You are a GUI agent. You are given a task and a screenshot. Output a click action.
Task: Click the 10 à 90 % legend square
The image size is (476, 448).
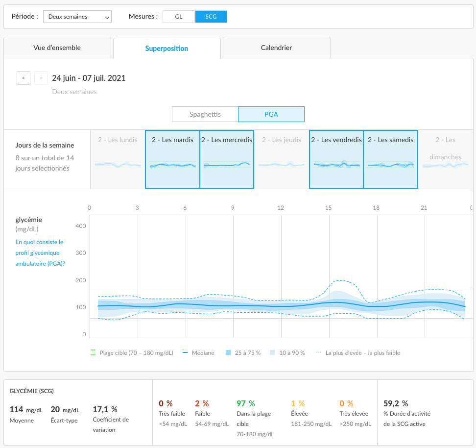pyautogui.click(x=272, y=352)
